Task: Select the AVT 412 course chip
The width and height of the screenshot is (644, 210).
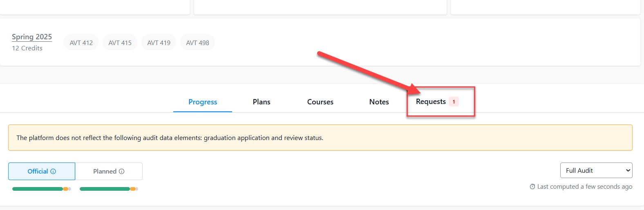Action: tap(81, 43)
